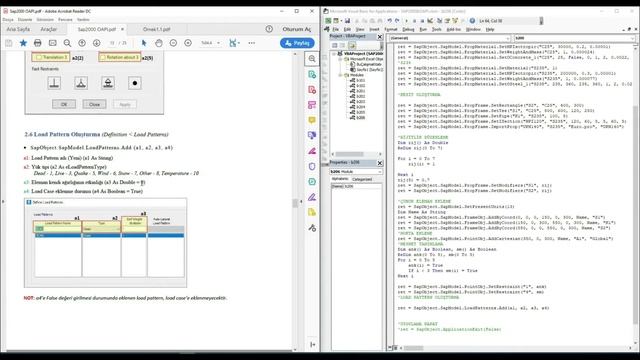Screen dimensions: 640x360
Task: Bookmark the PDF with the star icon
Action: [x=23, y=43]
